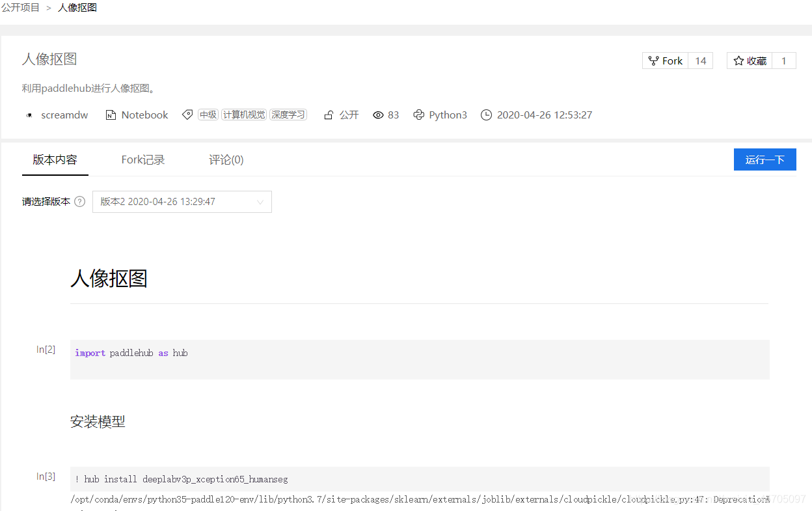Go to 公开项目 breadcrumb link
The height and width of the screenshot is (511, 812).
pyautogui.click(x=20, y=8)
